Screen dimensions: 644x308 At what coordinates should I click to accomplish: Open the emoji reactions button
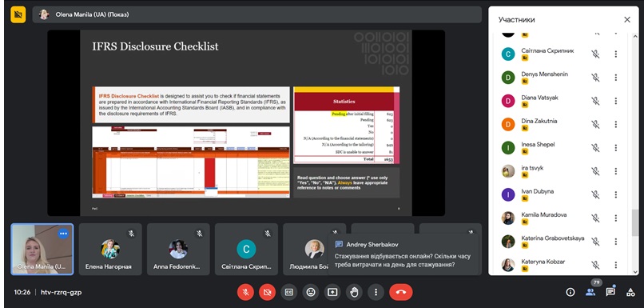[311, 292]
